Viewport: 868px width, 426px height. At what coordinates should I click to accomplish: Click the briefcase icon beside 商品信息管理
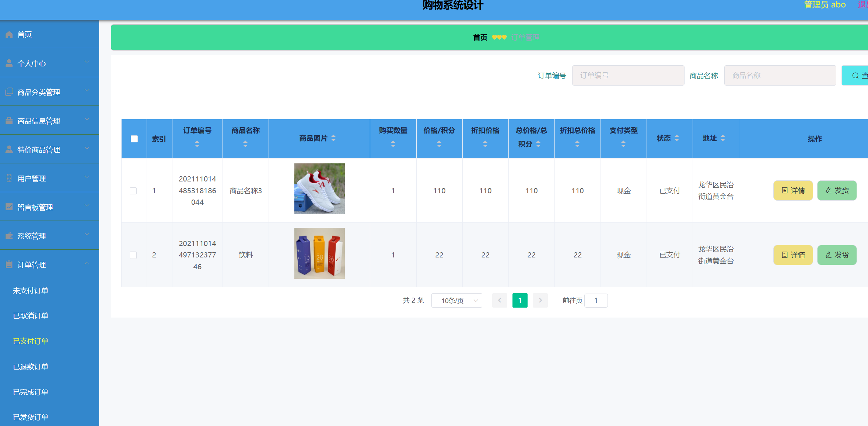pos(9,121)
